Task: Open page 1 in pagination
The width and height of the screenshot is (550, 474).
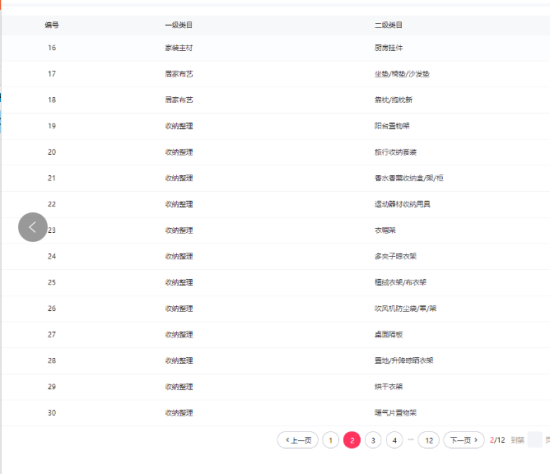Action: click(330, 440)
